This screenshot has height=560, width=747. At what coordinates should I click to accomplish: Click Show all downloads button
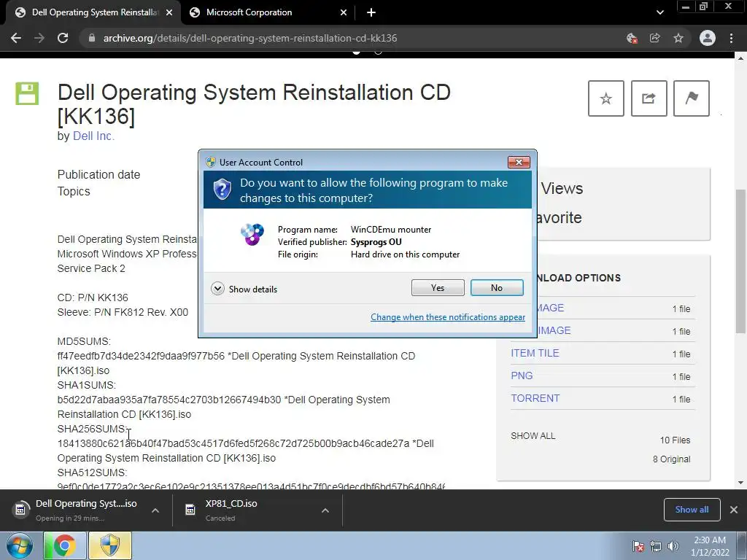coord(692,510)
